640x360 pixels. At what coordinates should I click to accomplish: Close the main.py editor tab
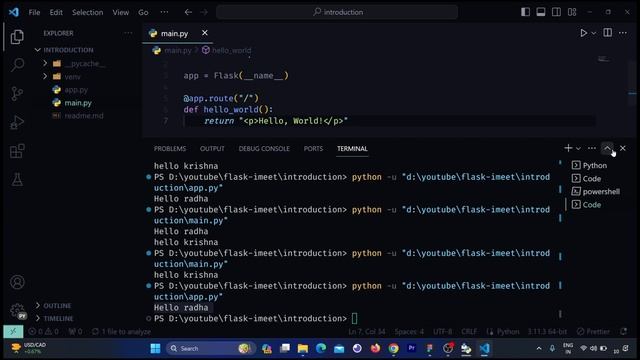pos(204,33)
